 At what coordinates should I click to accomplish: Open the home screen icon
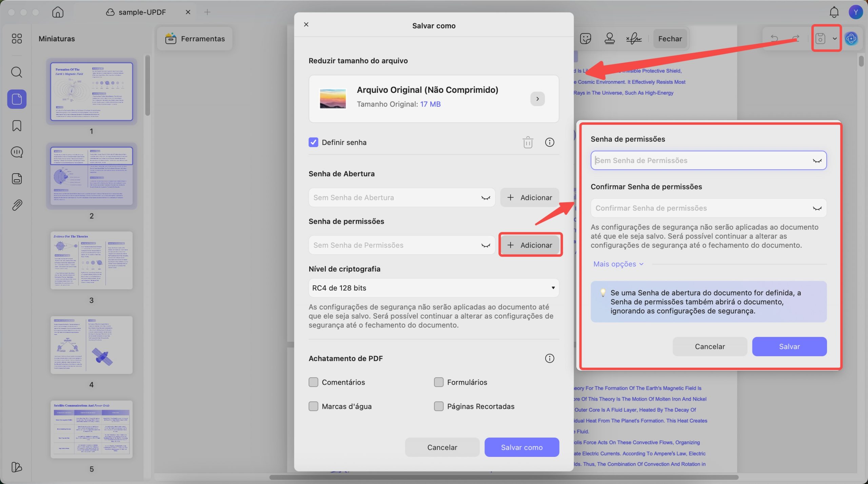click(58, 12)
